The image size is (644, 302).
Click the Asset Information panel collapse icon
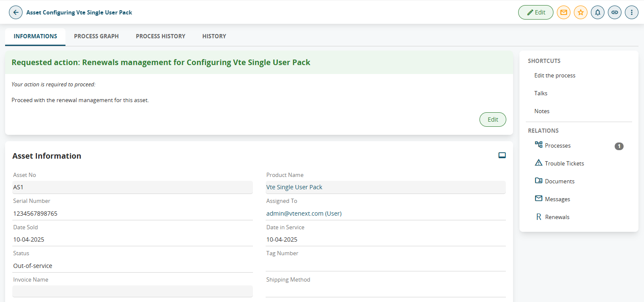[502, 155]
